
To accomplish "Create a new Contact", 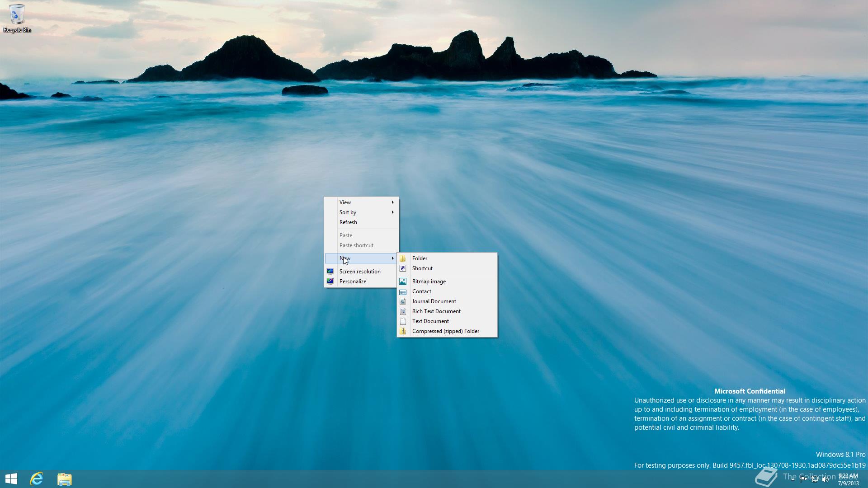I will (447, 291).
